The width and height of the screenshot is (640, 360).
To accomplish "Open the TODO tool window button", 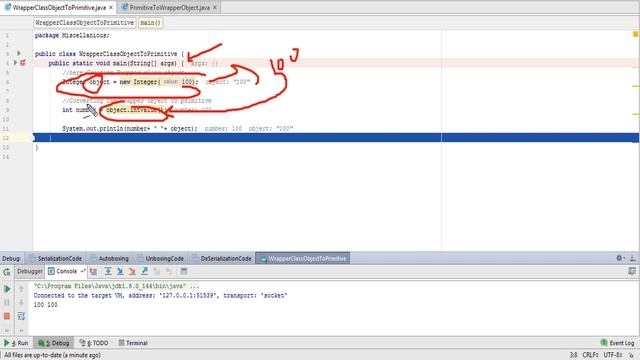I will 94,343.
